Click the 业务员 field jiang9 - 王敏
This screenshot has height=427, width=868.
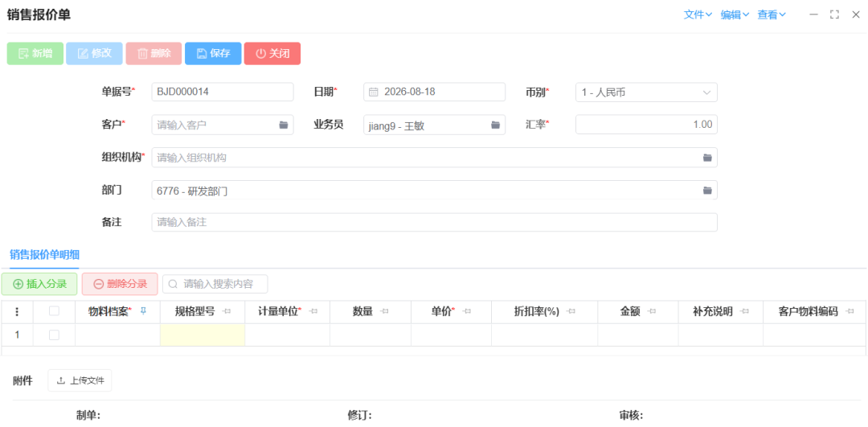435,125
